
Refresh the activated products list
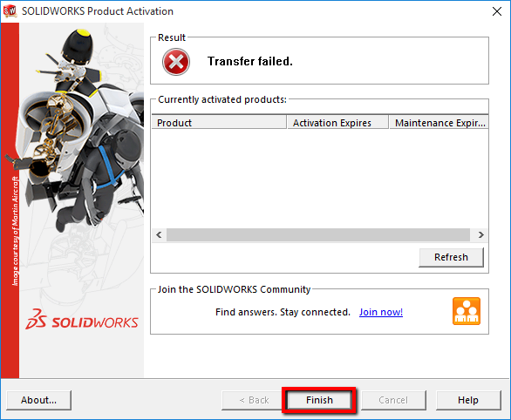[451, 257]
